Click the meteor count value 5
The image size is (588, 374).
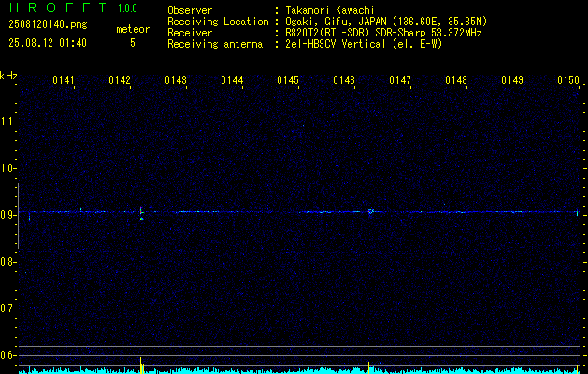tap(133, 43)
